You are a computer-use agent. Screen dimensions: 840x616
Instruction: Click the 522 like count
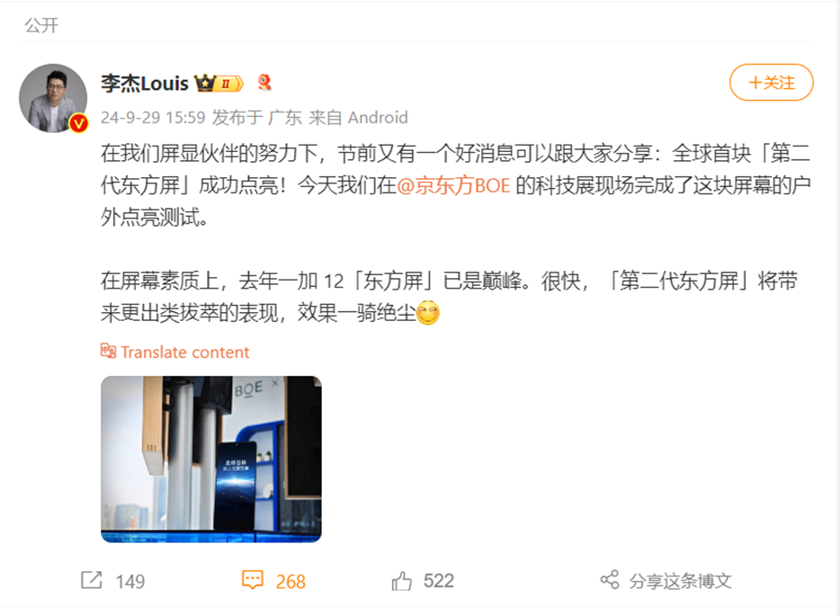tap(439, 581)
